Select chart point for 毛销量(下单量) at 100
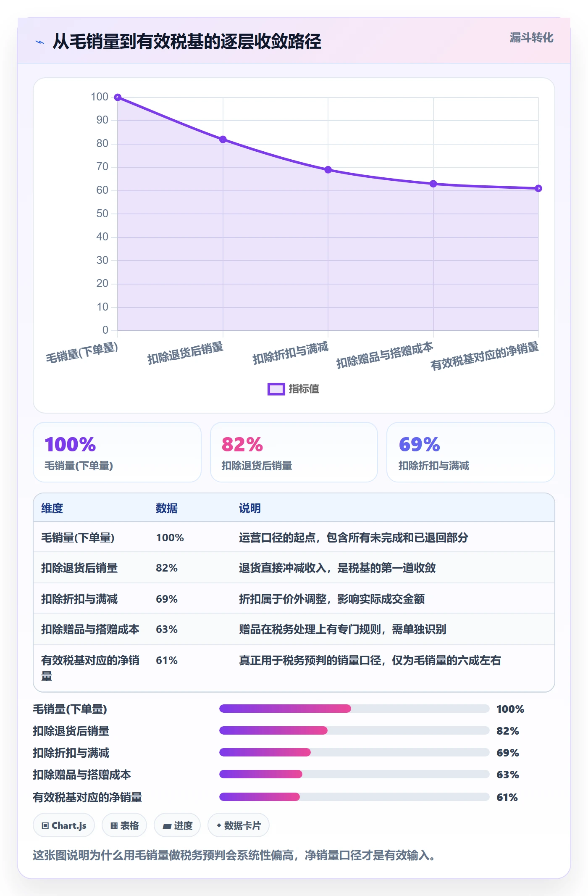The image size is (588, 896). [118, 98]
